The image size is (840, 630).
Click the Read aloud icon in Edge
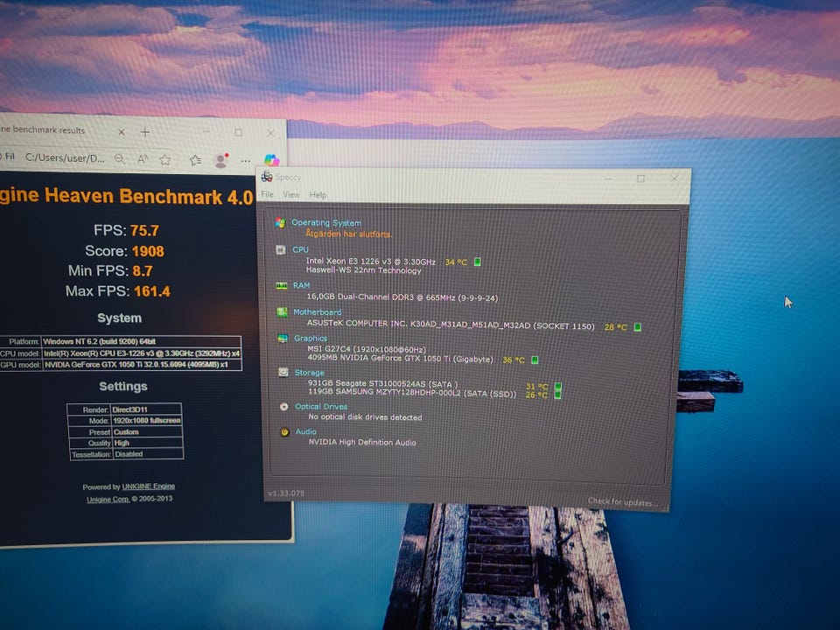click(143, 158)
